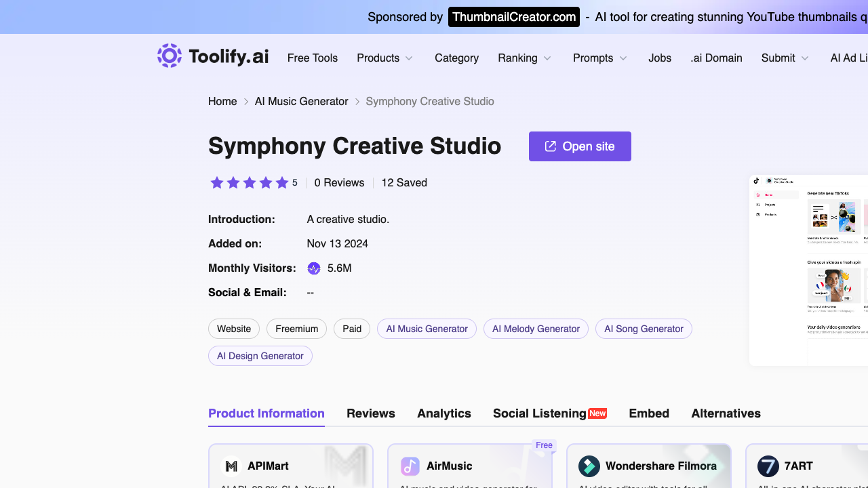The width and height of the screenshot is (868, 488).
Task: Open the AI Song Generator tag
Action: pos(644,329)
